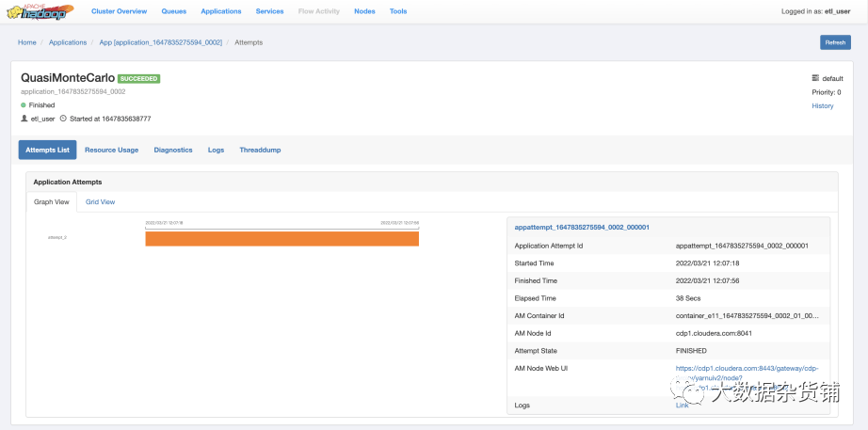
Task: Click the orange attempt timeline bar
Action: tap(281, 238)
